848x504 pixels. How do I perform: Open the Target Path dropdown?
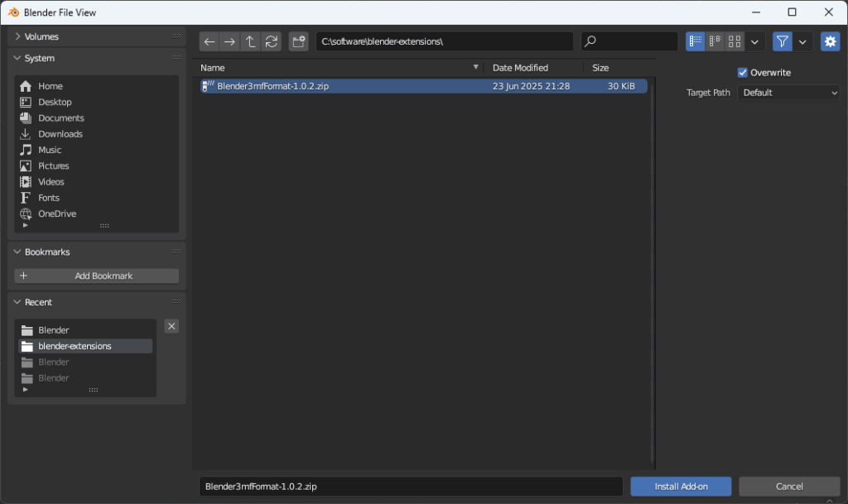(789, 93)
